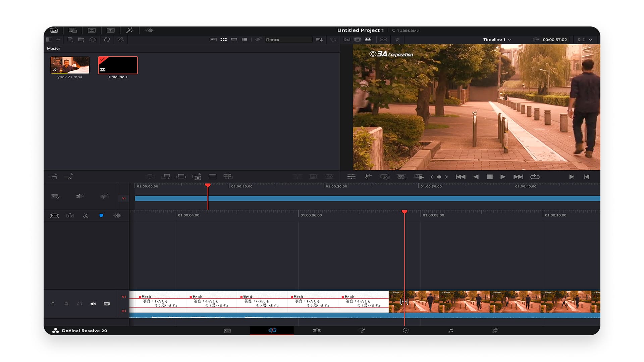
Task: Open the viewer options dropdown top right
Action: pyautogui.click(x=591, y=40)
